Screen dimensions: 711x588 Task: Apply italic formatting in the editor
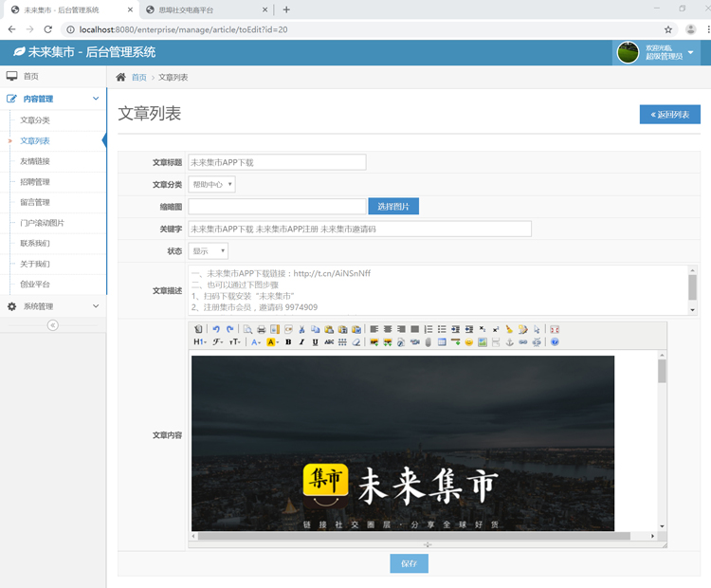301,342
